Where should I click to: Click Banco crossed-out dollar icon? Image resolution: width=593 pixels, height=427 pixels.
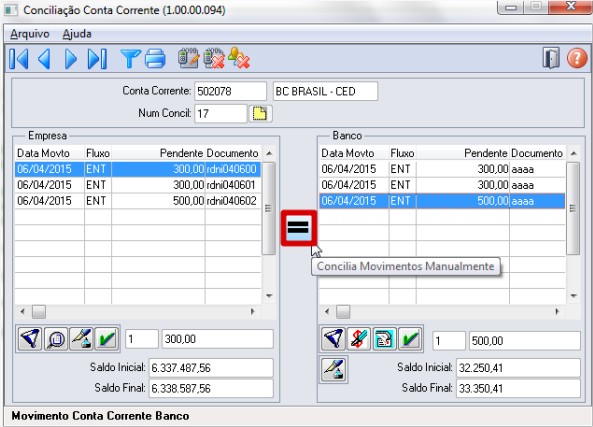359,338
